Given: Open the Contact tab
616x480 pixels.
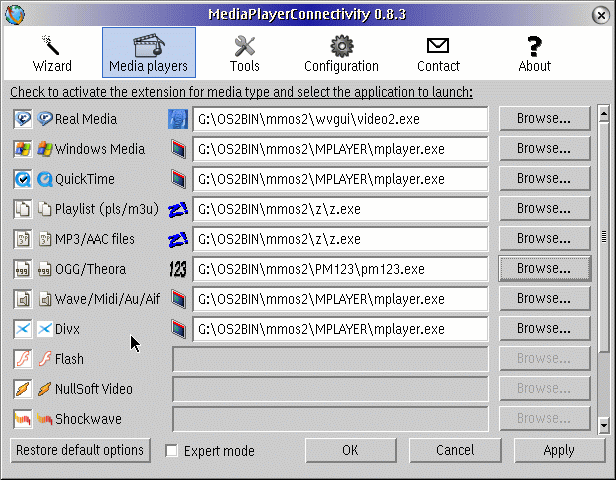Looking at the screenshot, I should pyautogui.click(x=438, y=53).
